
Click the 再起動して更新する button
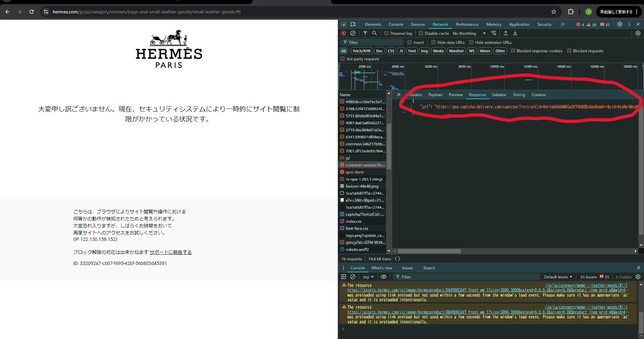click(616, 12)
